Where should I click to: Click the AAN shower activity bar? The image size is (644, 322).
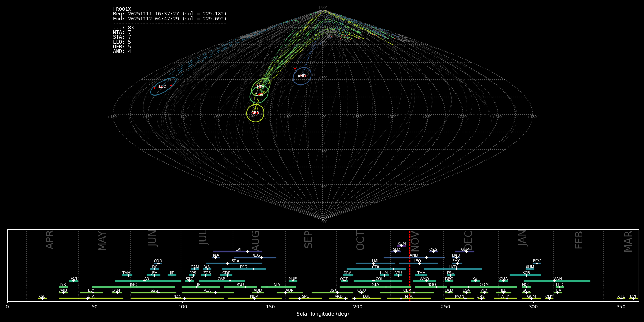[572, 281]
